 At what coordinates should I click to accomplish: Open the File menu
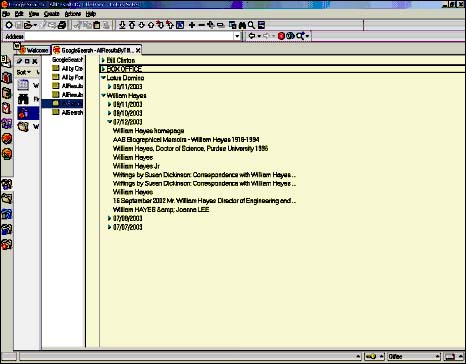[x=6, y=14]
